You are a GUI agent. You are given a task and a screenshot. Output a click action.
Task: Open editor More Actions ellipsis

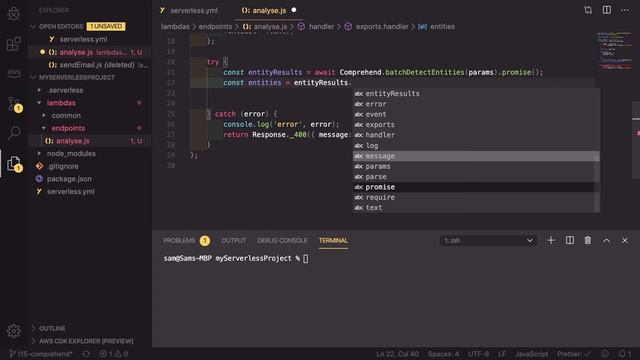coord(625,10)
